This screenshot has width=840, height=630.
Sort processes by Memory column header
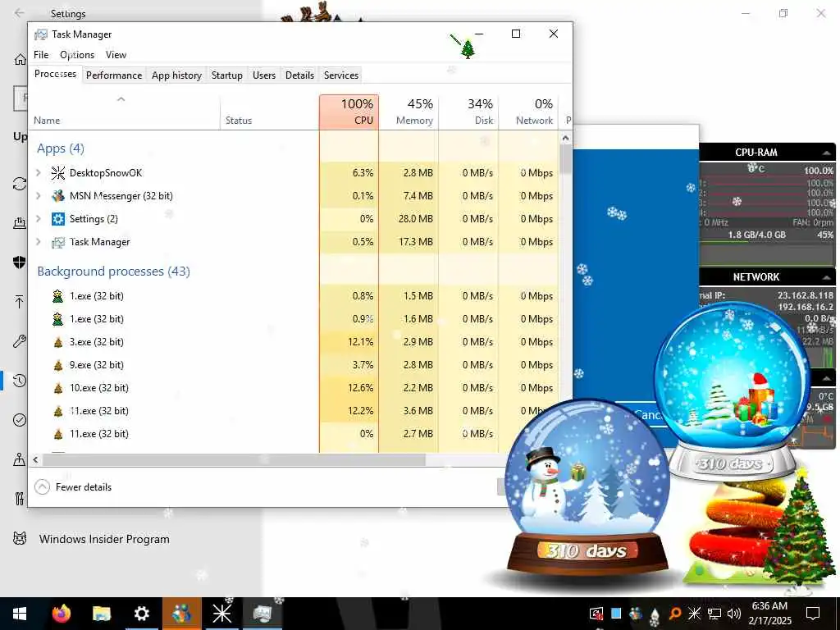(x=409, y=112)
